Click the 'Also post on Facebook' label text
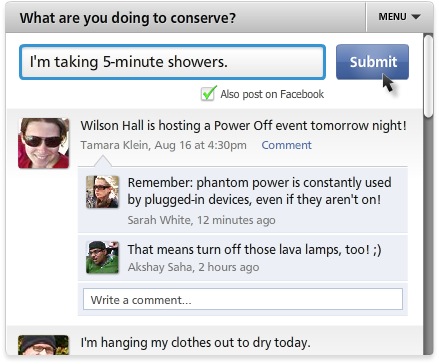439x364 pixels. click(272, 94)
